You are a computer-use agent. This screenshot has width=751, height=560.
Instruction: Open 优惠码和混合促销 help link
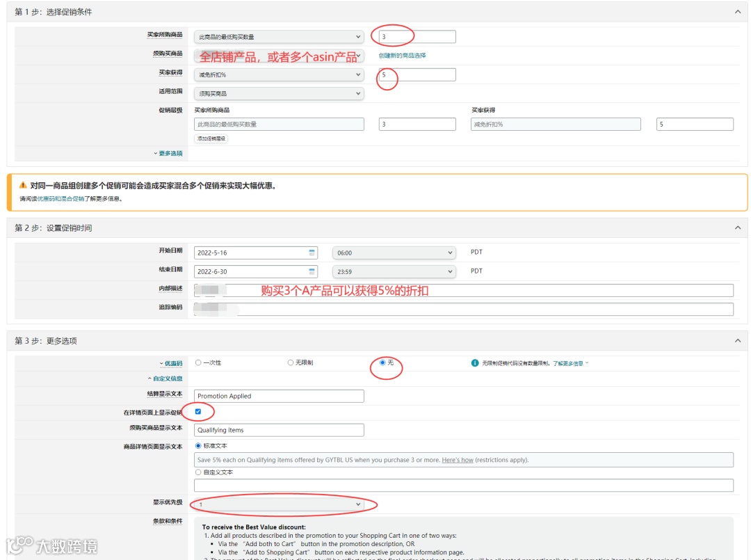(x=61, y=199)
